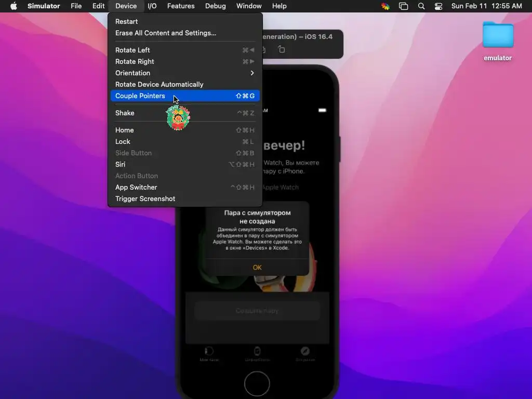The width and height of the screenshot is (532, 399).
Task: Choose Rotate Right
Action: [185, 61]
